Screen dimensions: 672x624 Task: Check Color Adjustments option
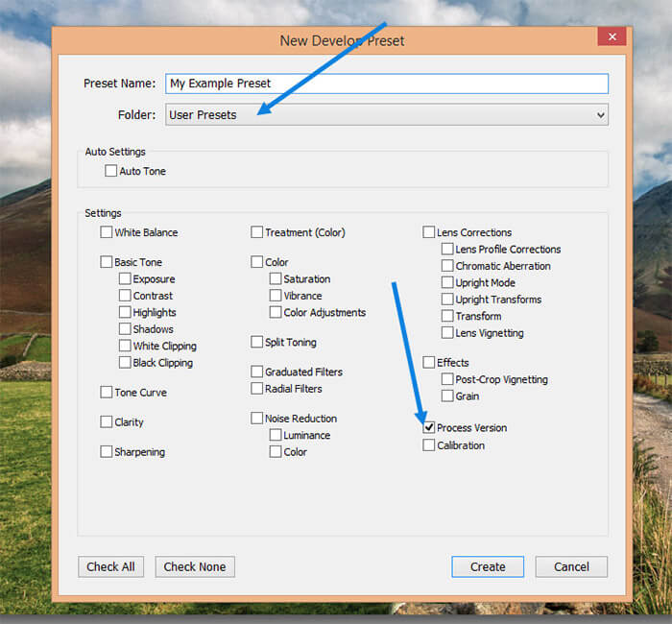click(x=276, y=312)
